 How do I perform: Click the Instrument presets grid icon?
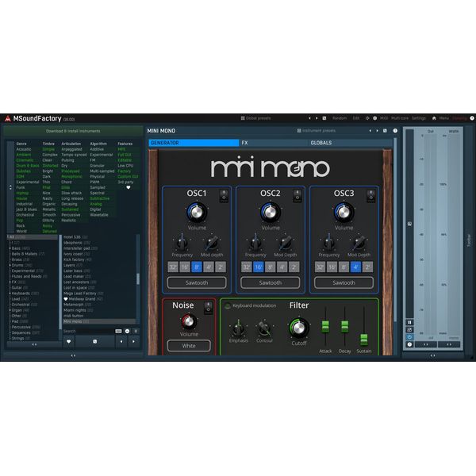tap(299, 131)
